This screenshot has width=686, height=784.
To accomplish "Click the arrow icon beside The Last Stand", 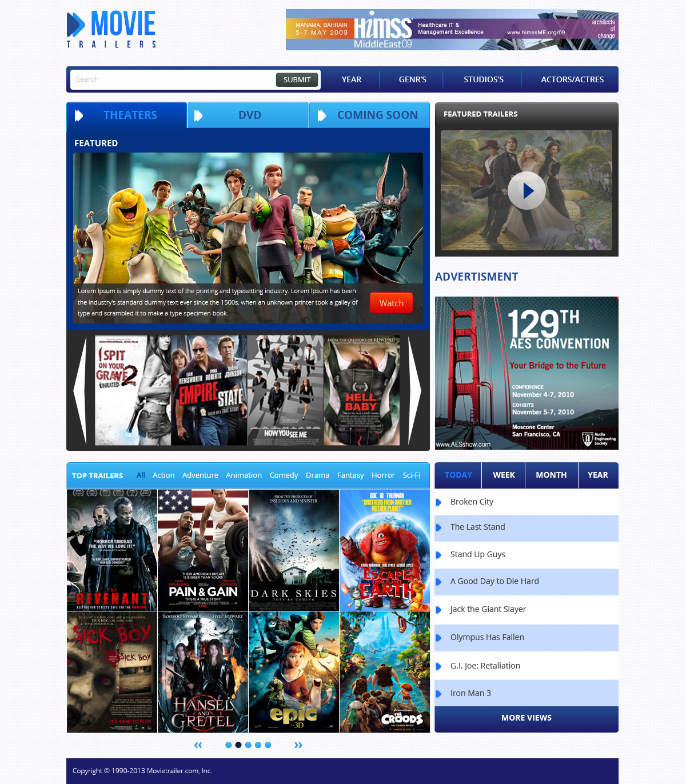I will pyautogui.click(x=438, y=527).
